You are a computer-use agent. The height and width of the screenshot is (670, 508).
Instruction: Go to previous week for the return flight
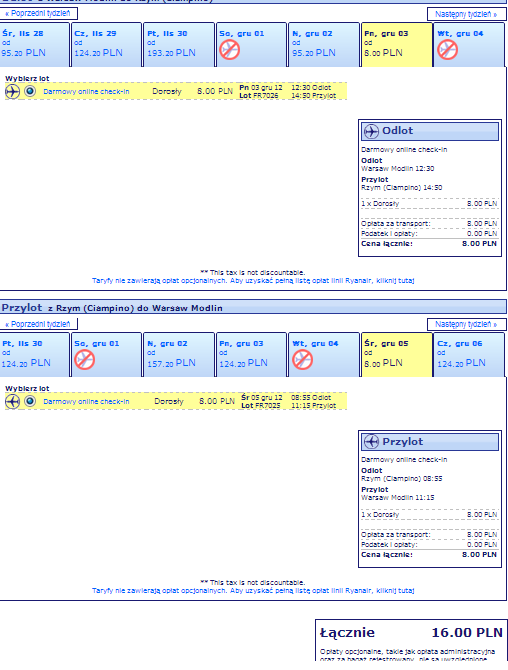38,324
